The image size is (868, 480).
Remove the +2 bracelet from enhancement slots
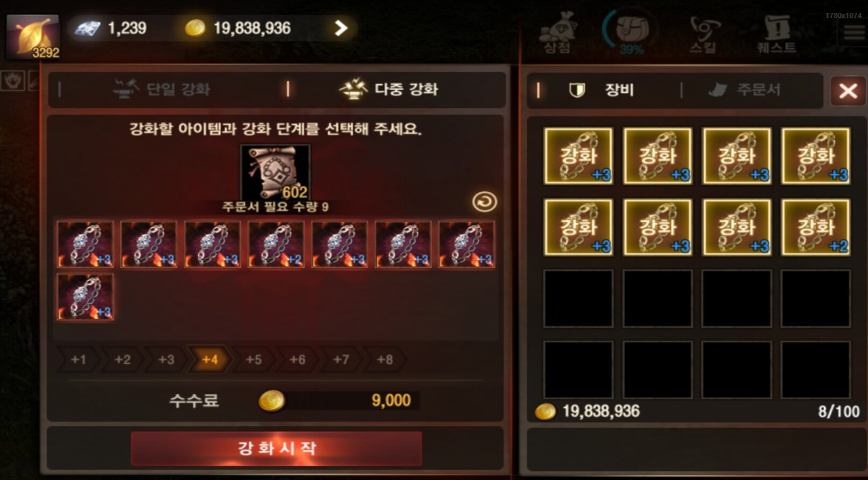pos(276,244)
